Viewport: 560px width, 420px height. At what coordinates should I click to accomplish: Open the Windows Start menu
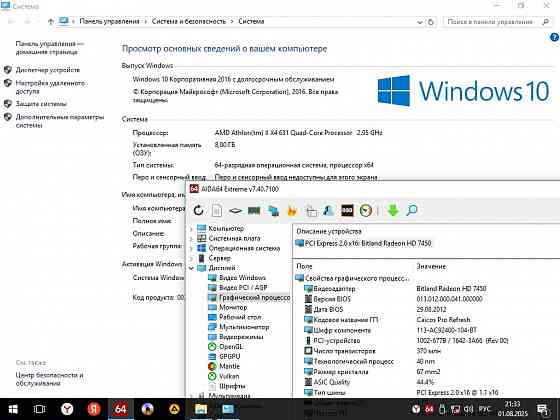(x=13, y=409)
